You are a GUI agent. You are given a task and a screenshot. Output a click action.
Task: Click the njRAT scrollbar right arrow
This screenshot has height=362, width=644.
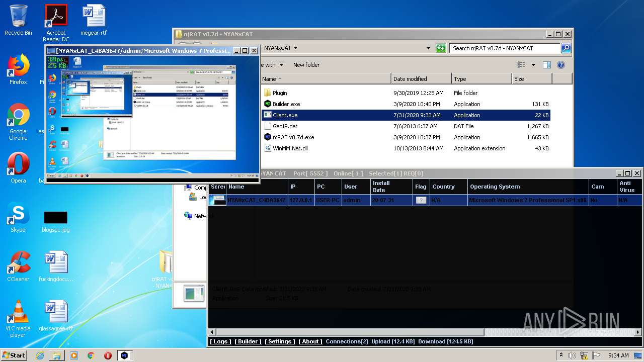click(x=639, y=332)
